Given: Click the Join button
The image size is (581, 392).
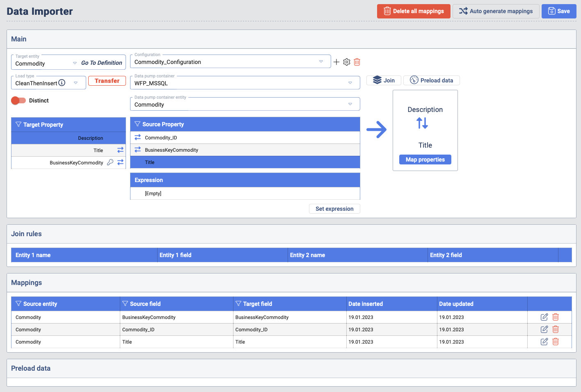Looking at the screenshot, I should point(384,80).
